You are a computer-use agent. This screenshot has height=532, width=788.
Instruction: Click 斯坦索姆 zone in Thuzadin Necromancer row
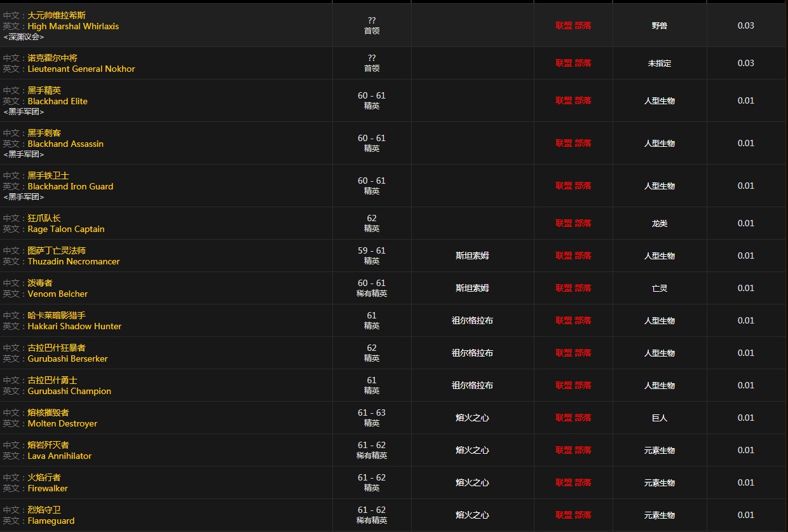472,256
